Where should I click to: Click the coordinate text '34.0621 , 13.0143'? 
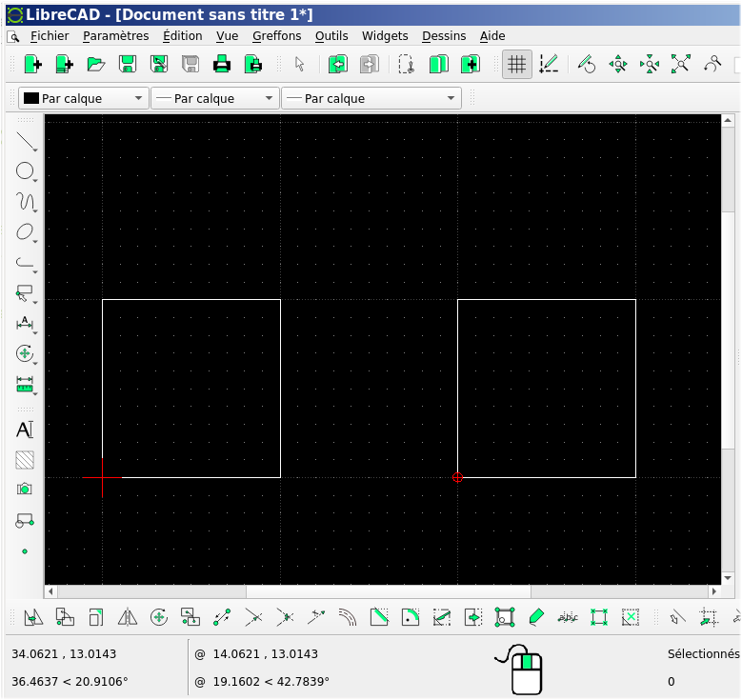click(x=64, y=654)
